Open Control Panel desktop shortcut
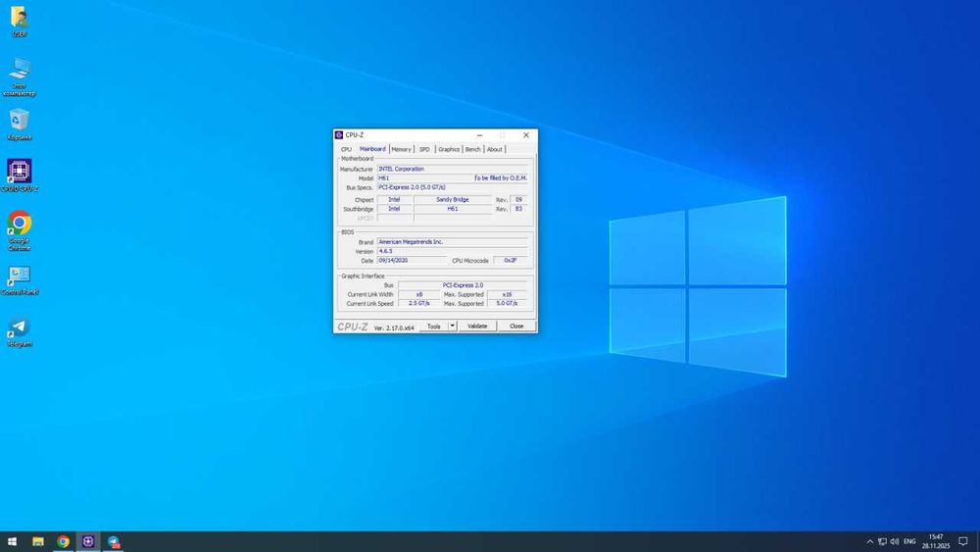980x552 pixels. (x=19, y=276)
